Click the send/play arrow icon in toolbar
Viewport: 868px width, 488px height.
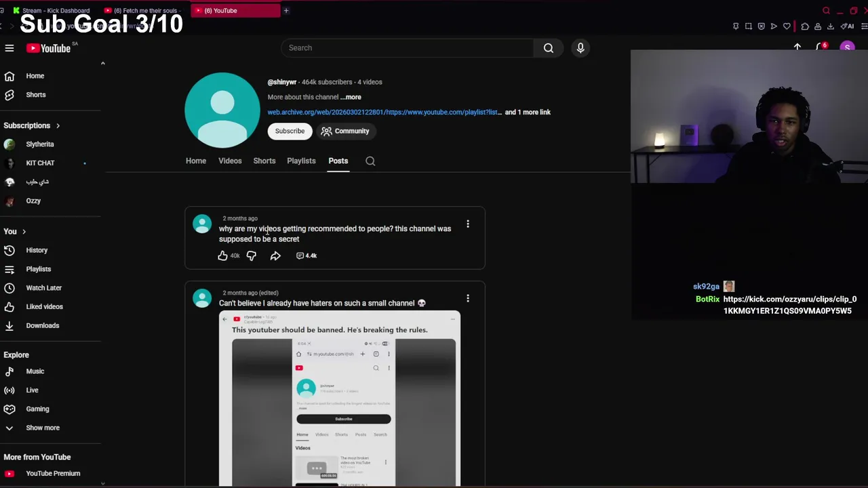(774, 26)
